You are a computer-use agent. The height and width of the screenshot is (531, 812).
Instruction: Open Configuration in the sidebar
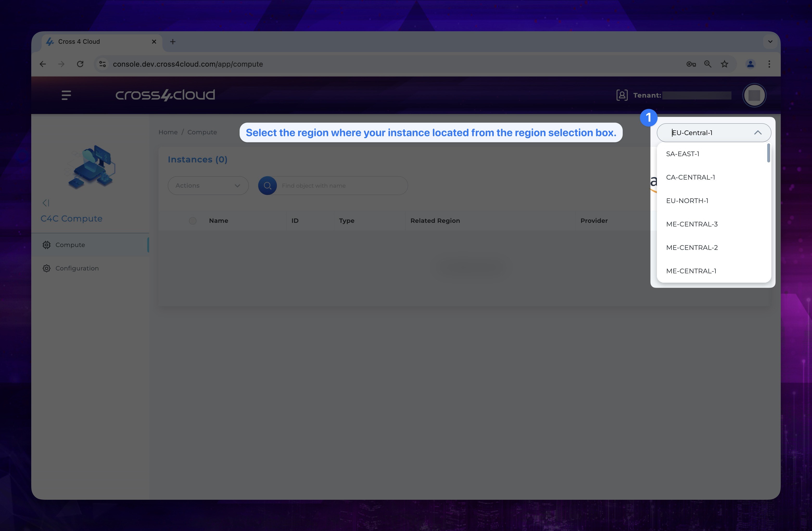click(x=90, y=269)
